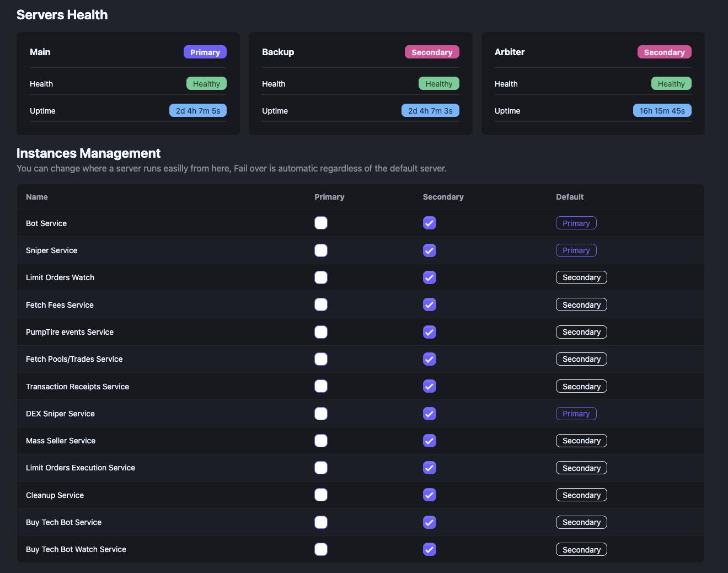
Task: Click Secondary default badge for Limit Orders Watch
Action: (x=581, y=277)
